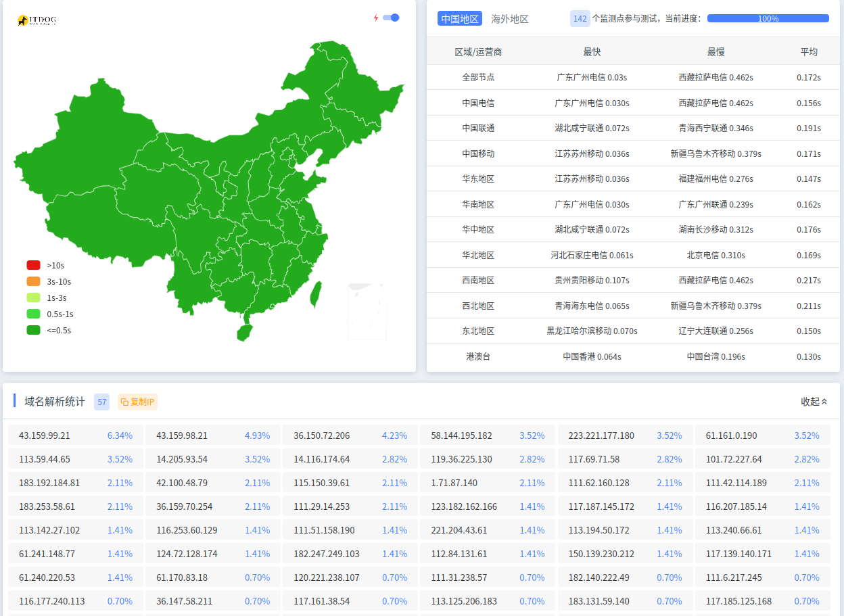Screen dimensions: 844x616
Task: Click the 0.5s-1s legend swatch
Action: pyautogui.click(x=34, y=314)
